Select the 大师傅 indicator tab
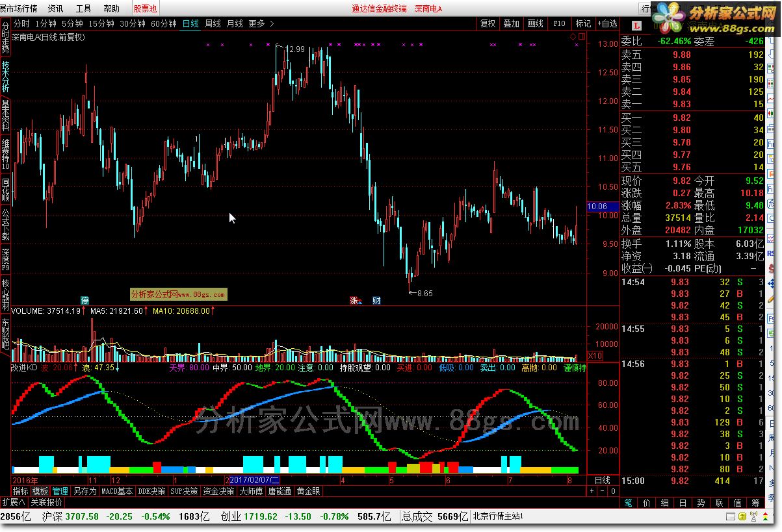Image resolution: width=782 pixels, height=532 pixels. click(x=251, y=491)
